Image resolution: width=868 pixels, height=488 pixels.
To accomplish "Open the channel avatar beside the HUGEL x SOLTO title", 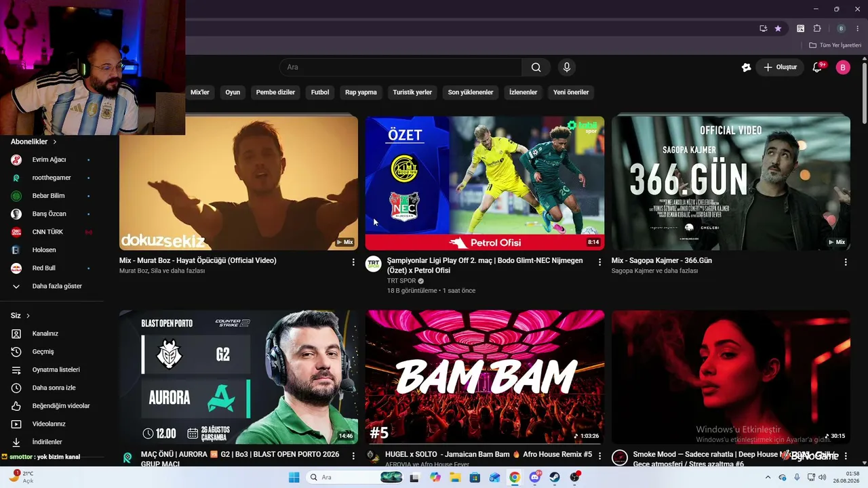I will click(374, 457).
